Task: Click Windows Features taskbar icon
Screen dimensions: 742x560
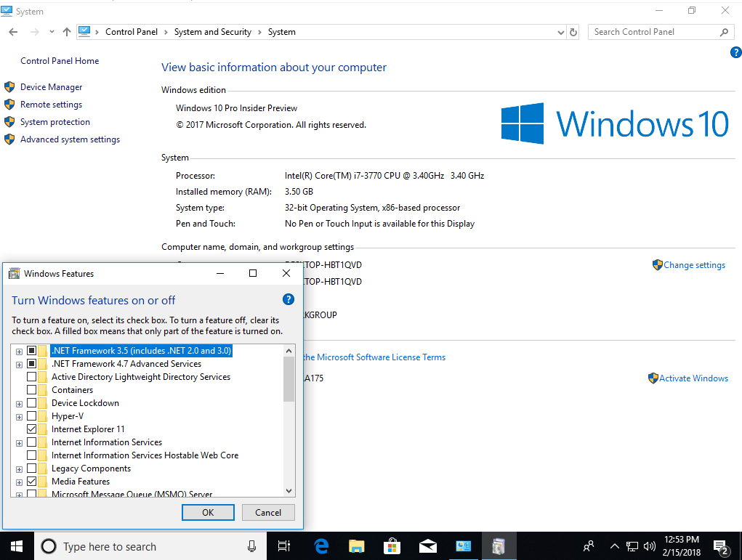Action: (x=499, y=546)
